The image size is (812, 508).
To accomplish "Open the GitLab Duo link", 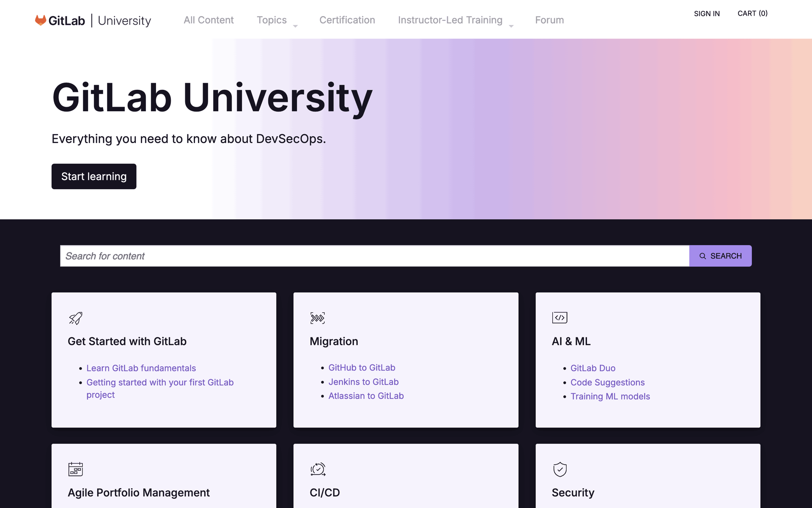I will coord(593,368).
